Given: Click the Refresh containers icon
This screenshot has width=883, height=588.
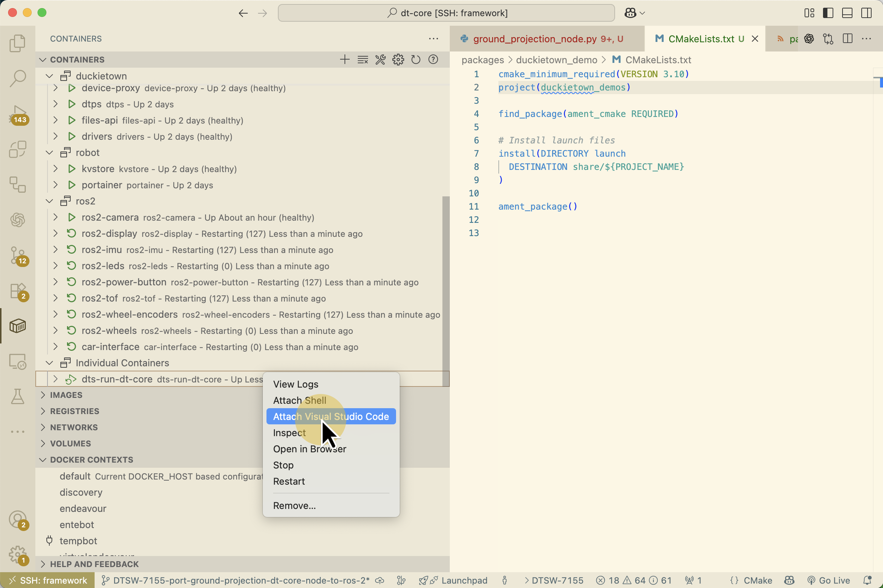Looking at the screenshot, I should tap(416, 60).
